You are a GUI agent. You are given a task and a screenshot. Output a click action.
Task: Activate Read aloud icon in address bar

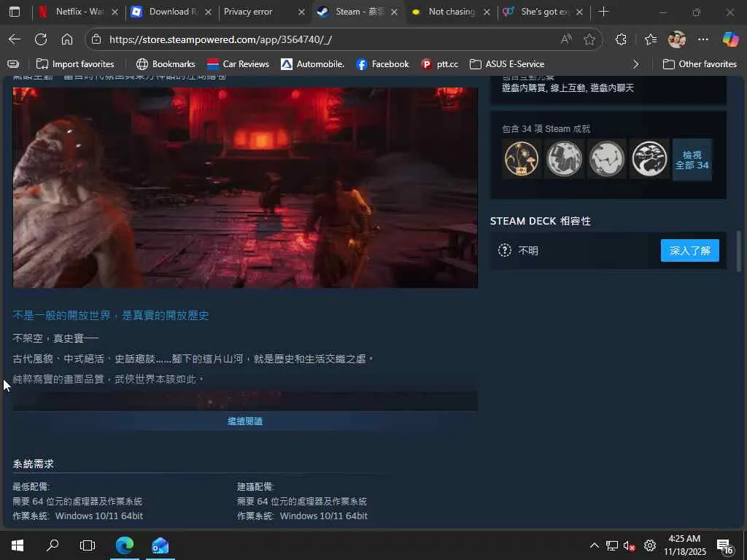[566, 39]
